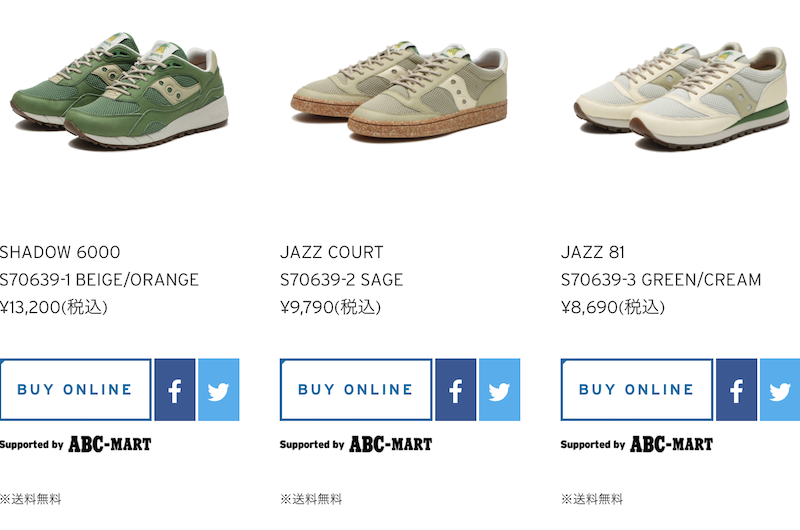Open the green Shadow 6000 shoe image
The height and width of the screenshot is (530, 800).
click(119, 92)
